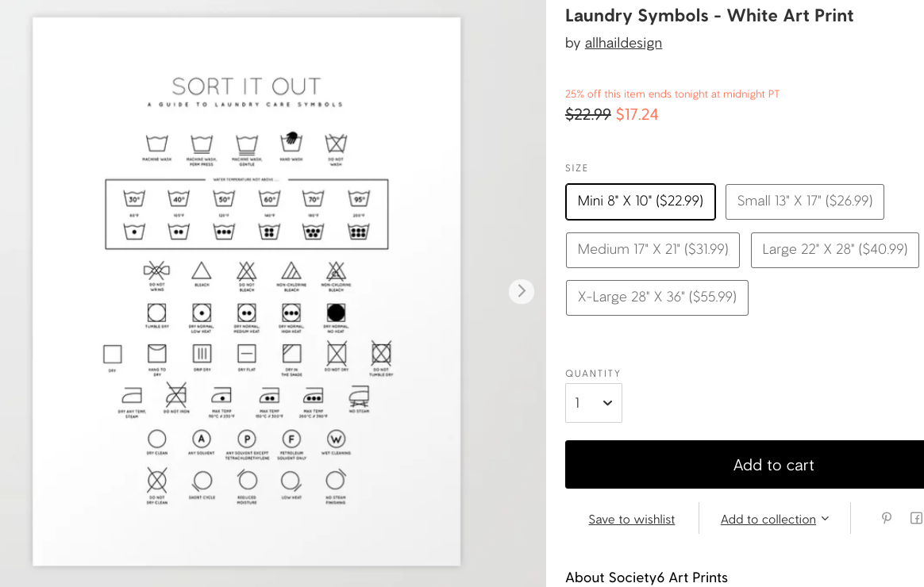
Task: Open the quantity dropdown
Action: pyautogui.click(x=594, y=403)
